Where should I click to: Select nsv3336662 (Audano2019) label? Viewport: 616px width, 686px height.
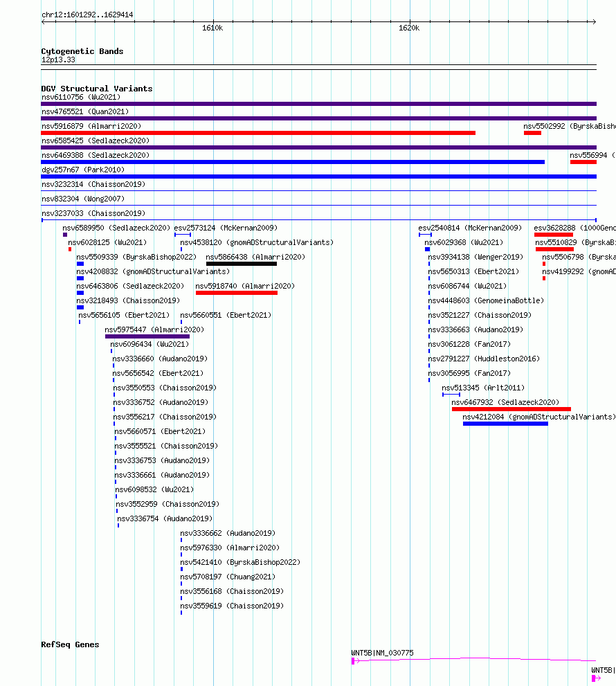228,533
